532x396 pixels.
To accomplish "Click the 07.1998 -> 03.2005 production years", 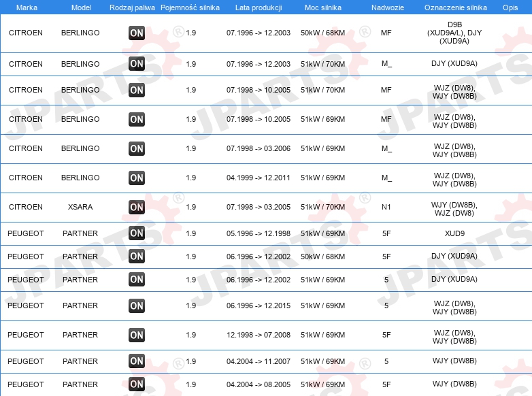I will point(259,207).
